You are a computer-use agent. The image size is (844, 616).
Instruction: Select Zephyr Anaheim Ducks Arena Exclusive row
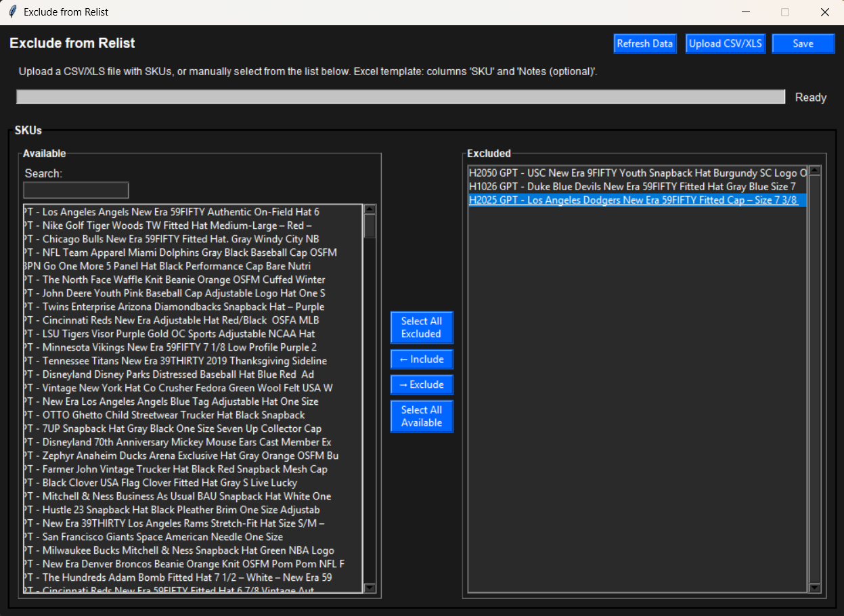pyautogui.click(x=194, y=456)
